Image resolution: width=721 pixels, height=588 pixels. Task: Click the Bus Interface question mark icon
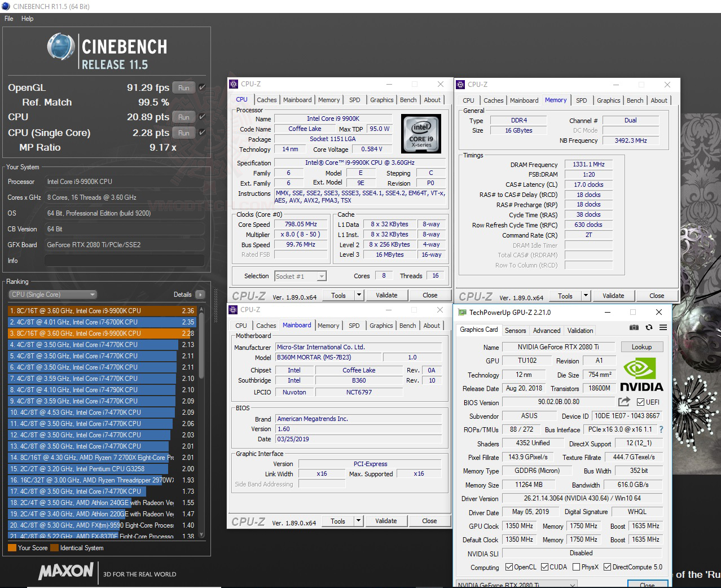[x=661, y=429]
